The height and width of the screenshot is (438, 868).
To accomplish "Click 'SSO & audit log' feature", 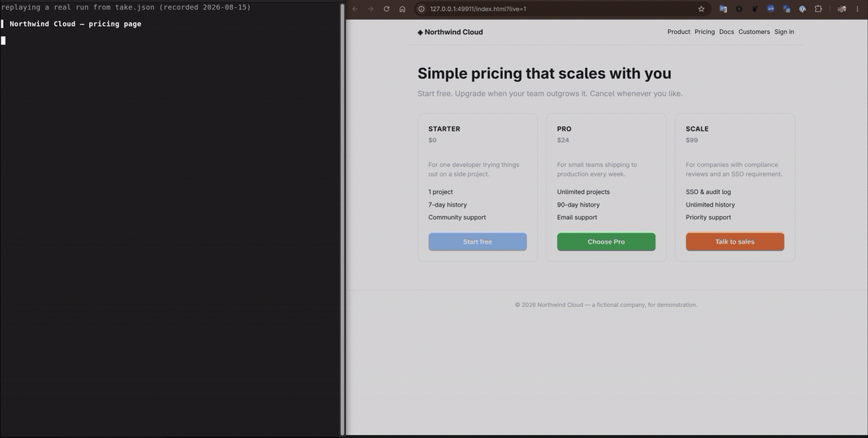I will [708, 192].
